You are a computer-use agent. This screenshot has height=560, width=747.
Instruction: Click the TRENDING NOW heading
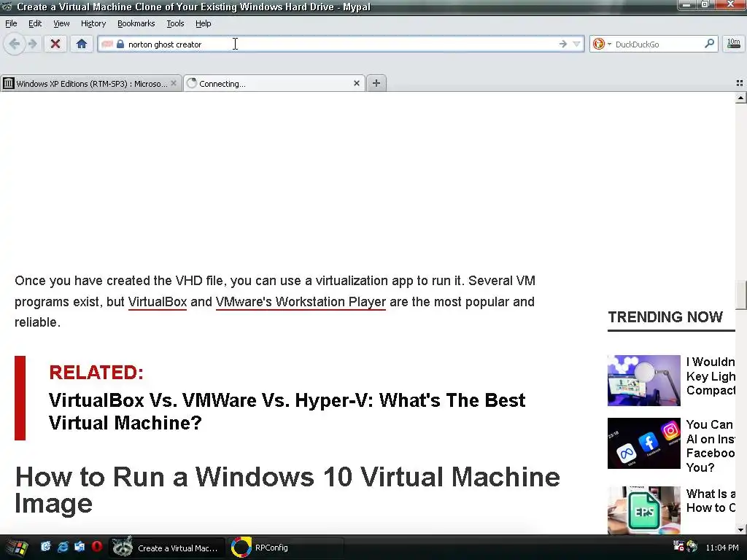click(665, 317)
